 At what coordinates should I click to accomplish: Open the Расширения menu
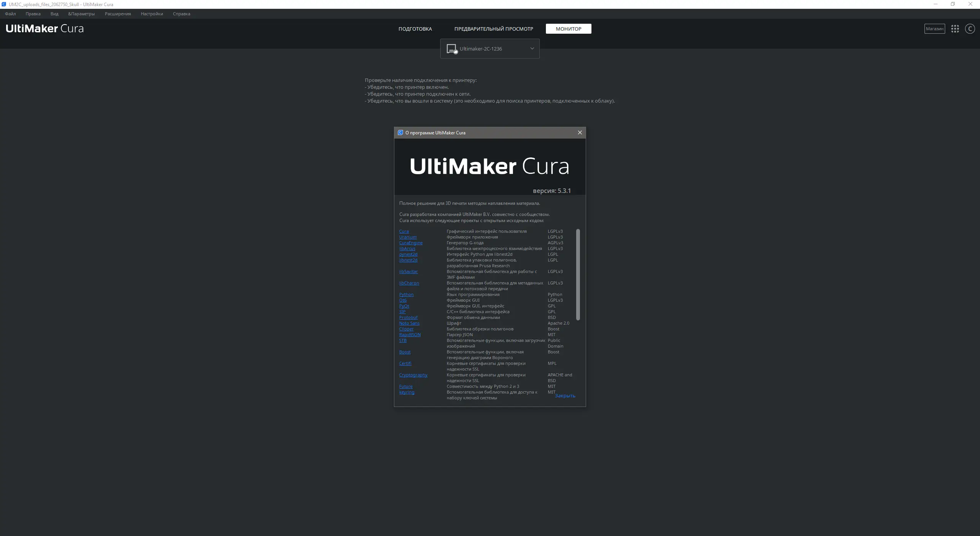(x=118, y=14)
